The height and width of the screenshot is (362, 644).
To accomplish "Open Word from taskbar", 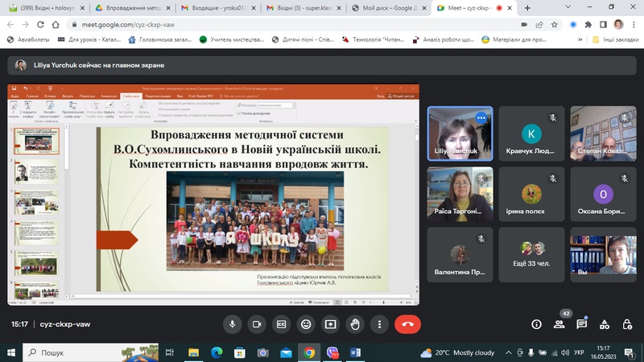I will [355, 352].
